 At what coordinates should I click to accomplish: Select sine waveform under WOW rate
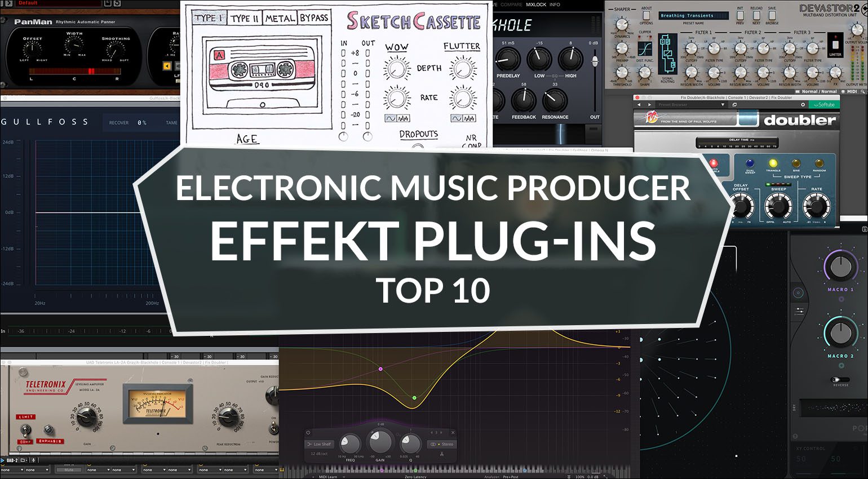391,118
